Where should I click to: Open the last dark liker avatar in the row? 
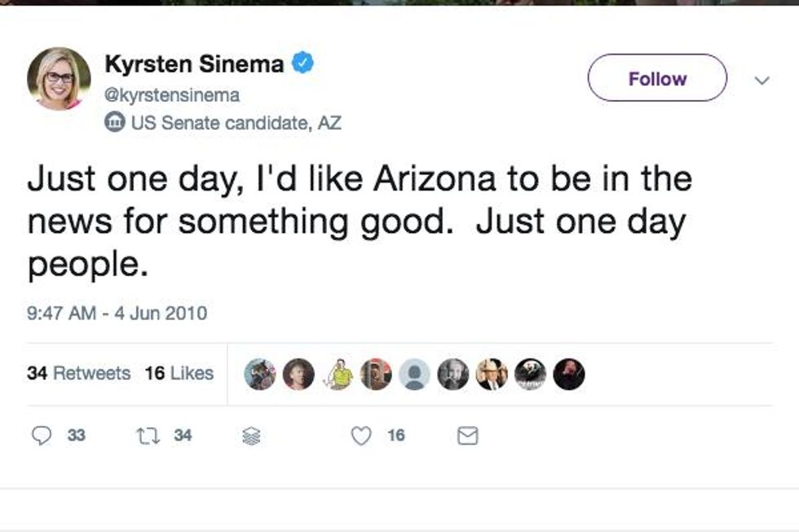[569, 374]
